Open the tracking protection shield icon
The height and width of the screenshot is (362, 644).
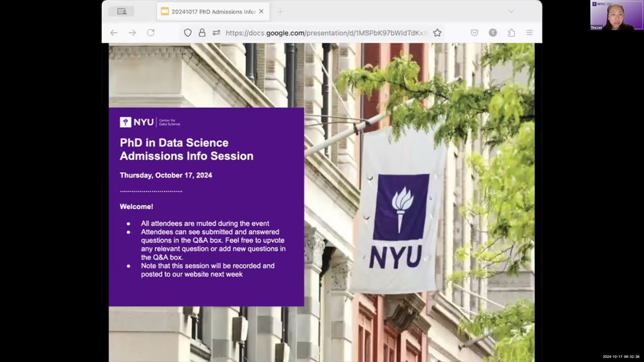pos(188,33)
